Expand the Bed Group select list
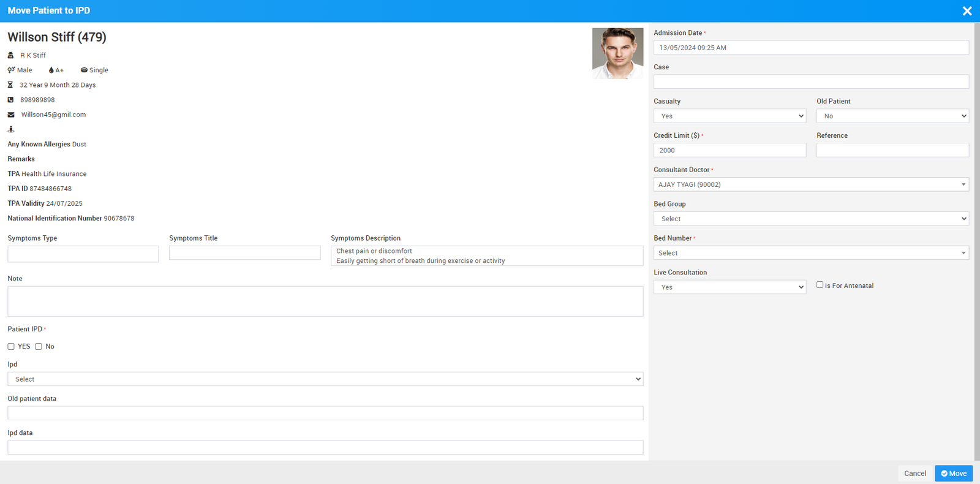This screenshot has width=980, height=484. [x=811, y=219]
